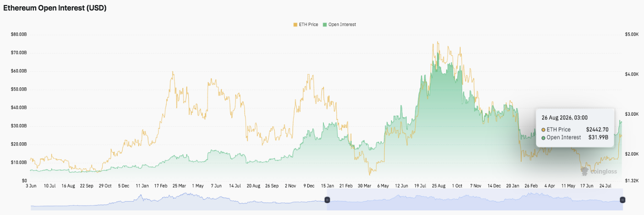Viewport: 644px width, 215px height.
Task: Click the left range slider pause handle
Action: click(x=327, y=200)
